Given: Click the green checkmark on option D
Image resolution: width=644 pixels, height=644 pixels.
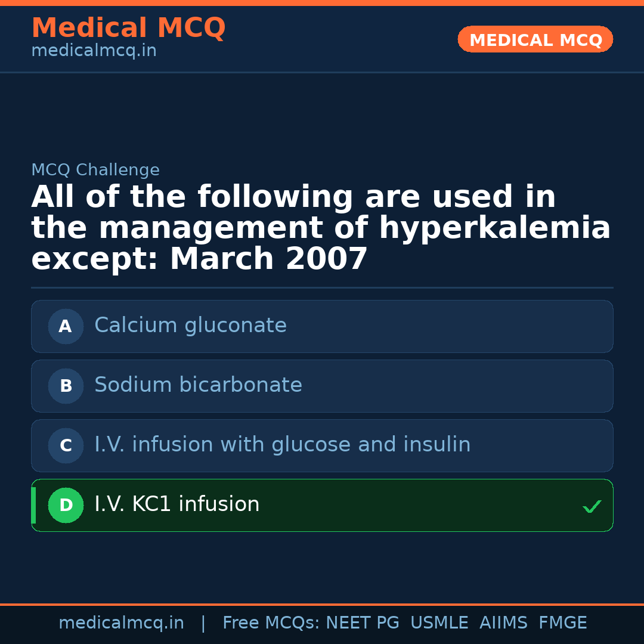Looking at the screenshot, I should click(592, 506).
